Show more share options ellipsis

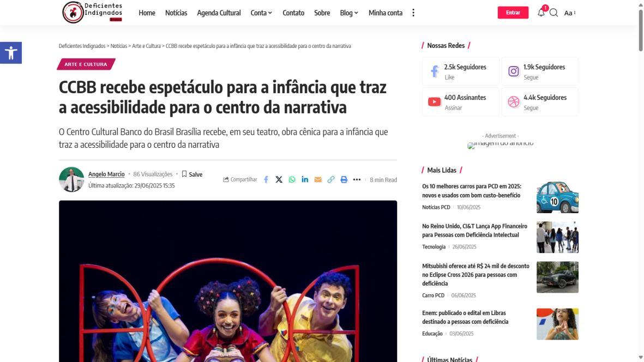click(357, 180)
